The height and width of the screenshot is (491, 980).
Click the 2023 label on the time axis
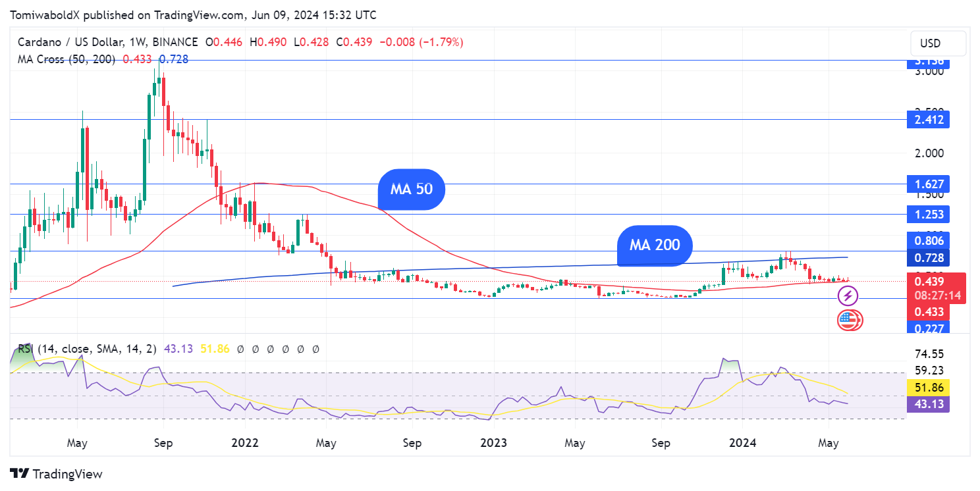493,443
